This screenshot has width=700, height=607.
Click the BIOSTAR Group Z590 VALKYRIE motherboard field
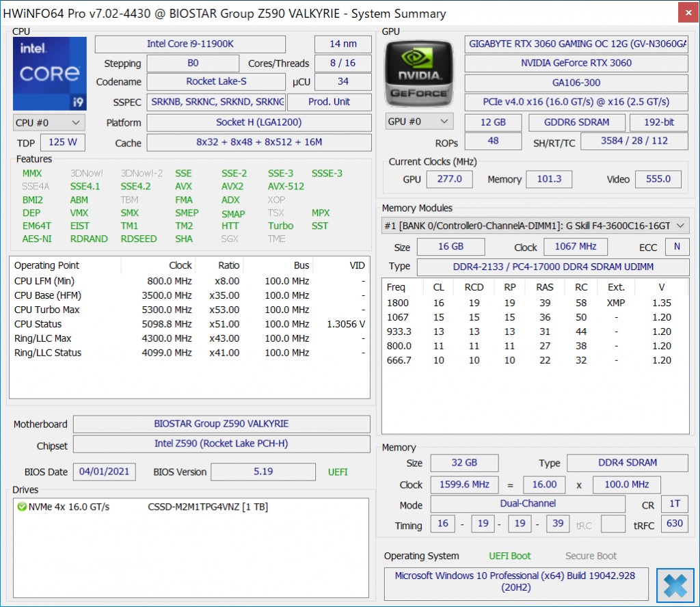(x=221, y=424)
